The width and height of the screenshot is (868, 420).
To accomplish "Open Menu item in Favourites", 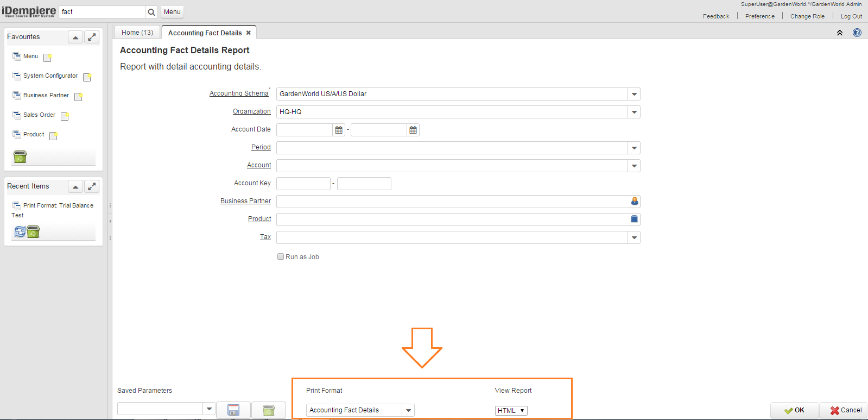I will pyautogui.click(x=30, y=56).
